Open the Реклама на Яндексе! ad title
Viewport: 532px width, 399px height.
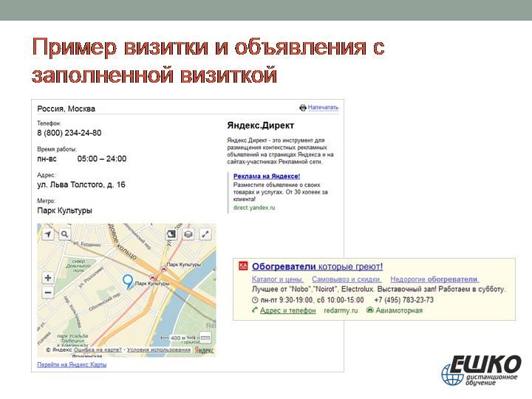[267, 176]
